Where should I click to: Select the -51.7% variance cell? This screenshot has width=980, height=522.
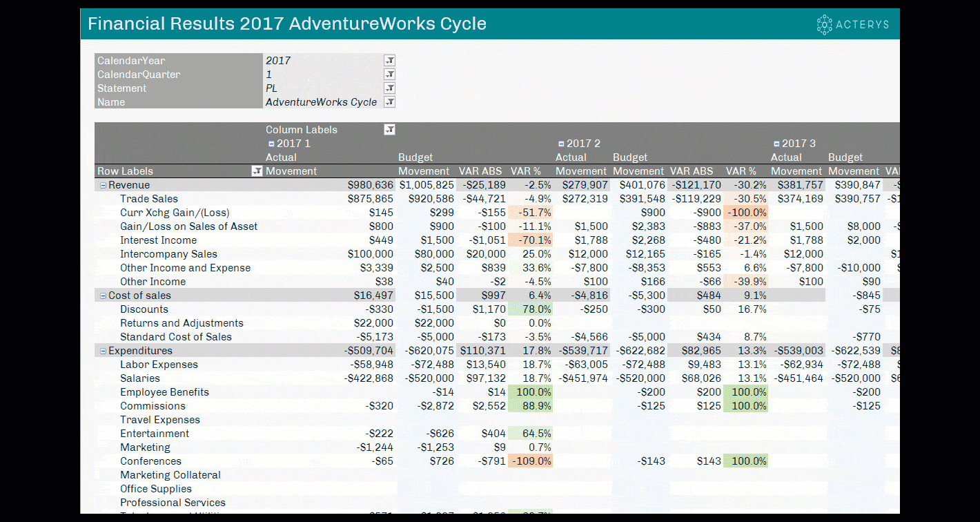tap(530, 213)
